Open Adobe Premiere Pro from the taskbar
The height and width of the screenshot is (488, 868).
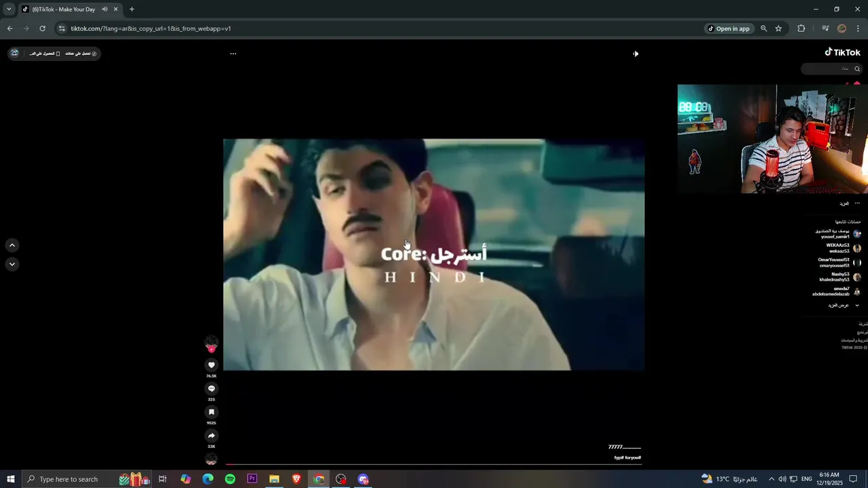[x=252, y=479]
